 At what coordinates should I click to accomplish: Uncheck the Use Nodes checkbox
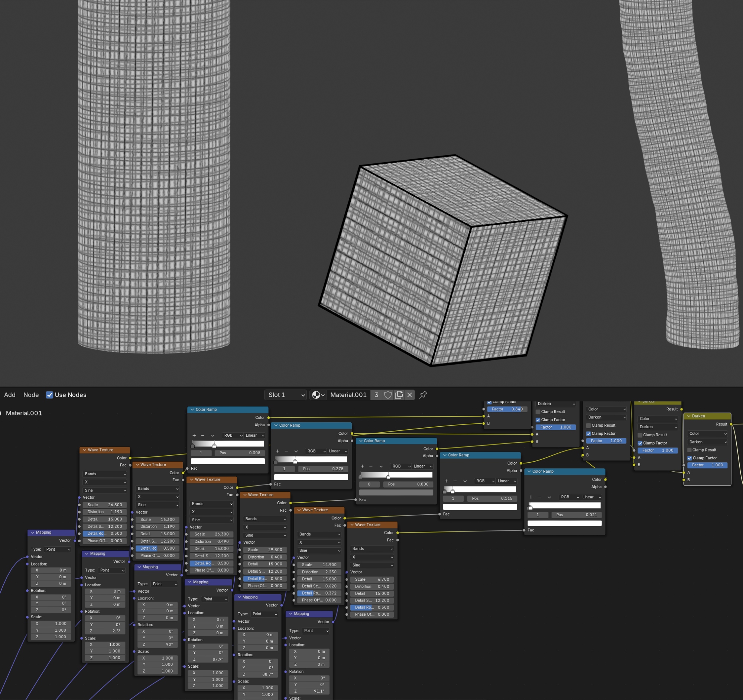[49, 395]
